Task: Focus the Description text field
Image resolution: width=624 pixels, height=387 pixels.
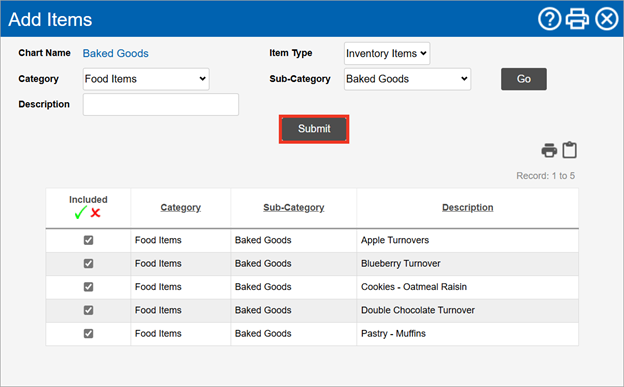Action: [x=161, y=104]
